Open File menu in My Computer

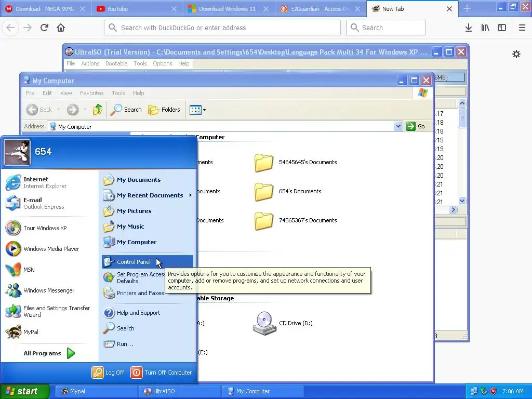coord(30,93)
